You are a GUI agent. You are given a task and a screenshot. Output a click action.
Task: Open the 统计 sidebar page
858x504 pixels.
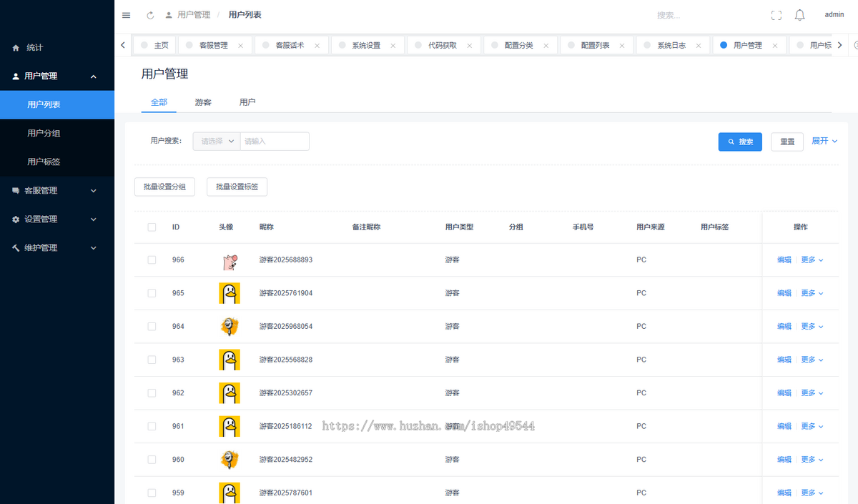[x=57, y=47]
